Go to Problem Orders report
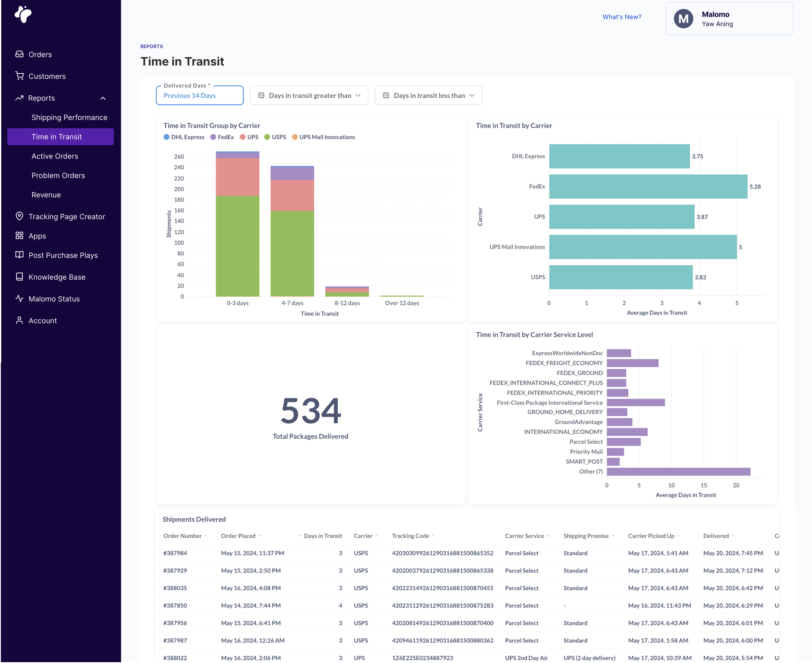 click(58, 175)
